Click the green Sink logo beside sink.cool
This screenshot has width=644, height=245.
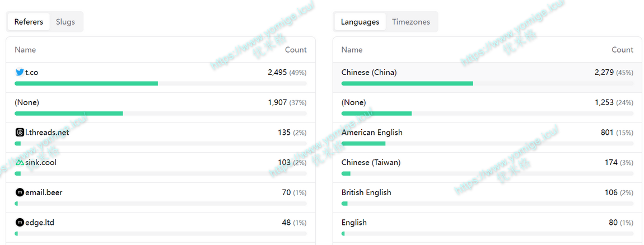click(20, 163)
